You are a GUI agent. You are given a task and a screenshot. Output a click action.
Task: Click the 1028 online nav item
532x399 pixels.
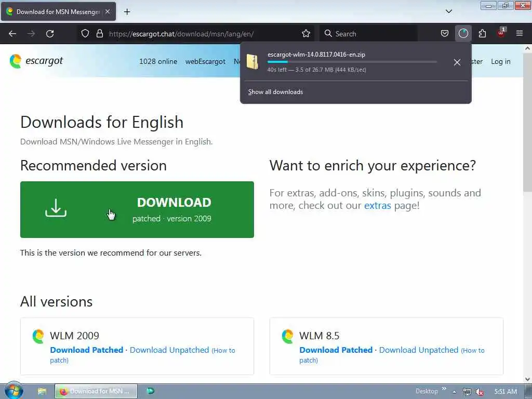pyautogui.click(x=158, y=61)
